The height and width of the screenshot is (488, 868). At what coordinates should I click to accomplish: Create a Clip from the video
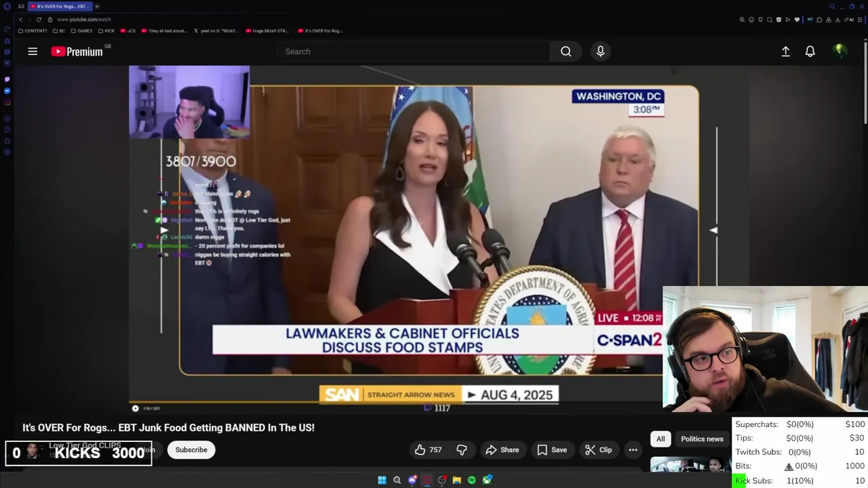click(x=599, y=450)
